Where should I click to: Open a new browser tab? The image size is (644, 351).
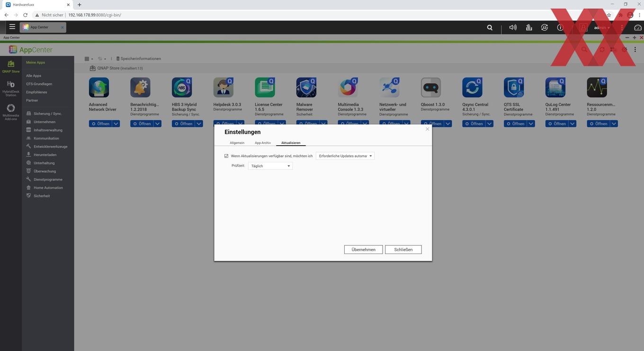[x=79, y=5]
